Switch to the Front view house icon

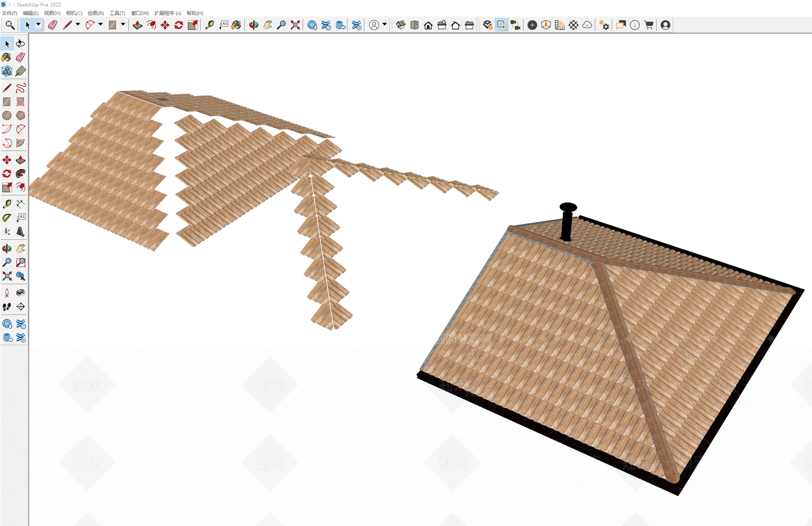tap(428, 25)
